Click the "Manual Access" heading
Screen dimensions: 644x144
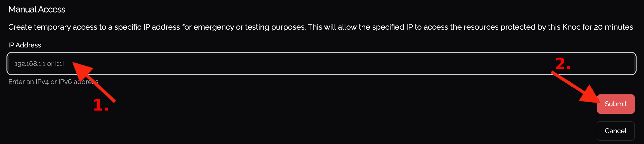37,10
